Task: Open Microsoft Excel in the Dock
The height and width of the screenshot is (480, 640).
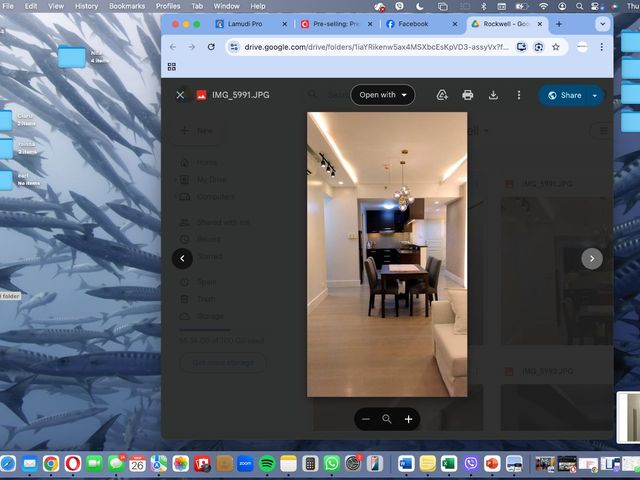Action: point(449,464)
